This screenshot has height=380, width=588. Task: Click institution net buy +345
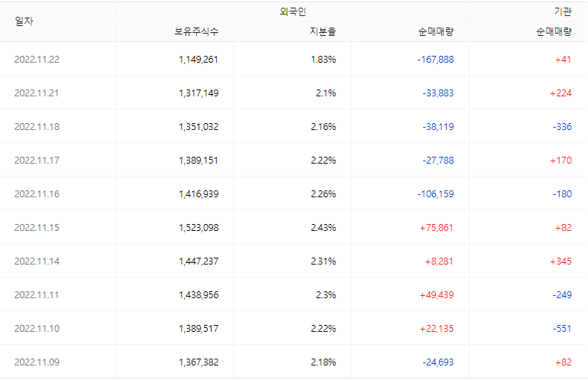coord(561,261)
